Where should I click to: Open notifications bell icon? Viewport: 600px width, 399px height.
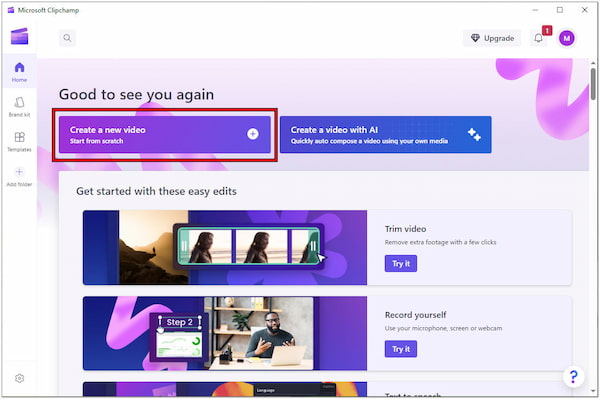538,38
